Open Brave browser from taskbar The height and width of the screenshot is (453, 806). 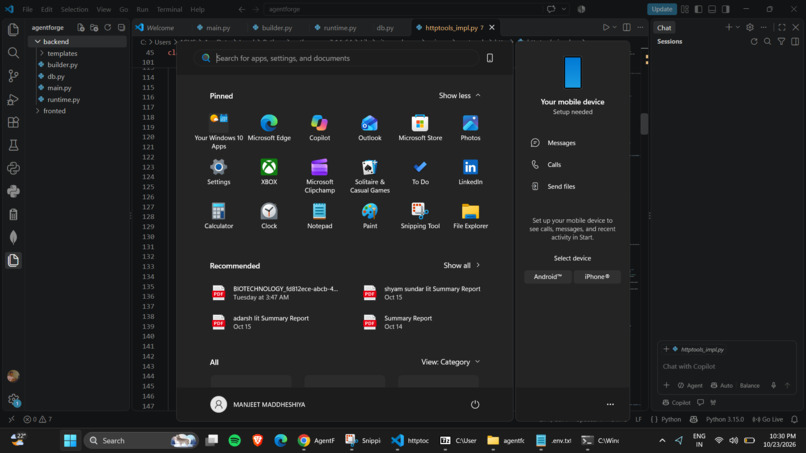point(258,441)
